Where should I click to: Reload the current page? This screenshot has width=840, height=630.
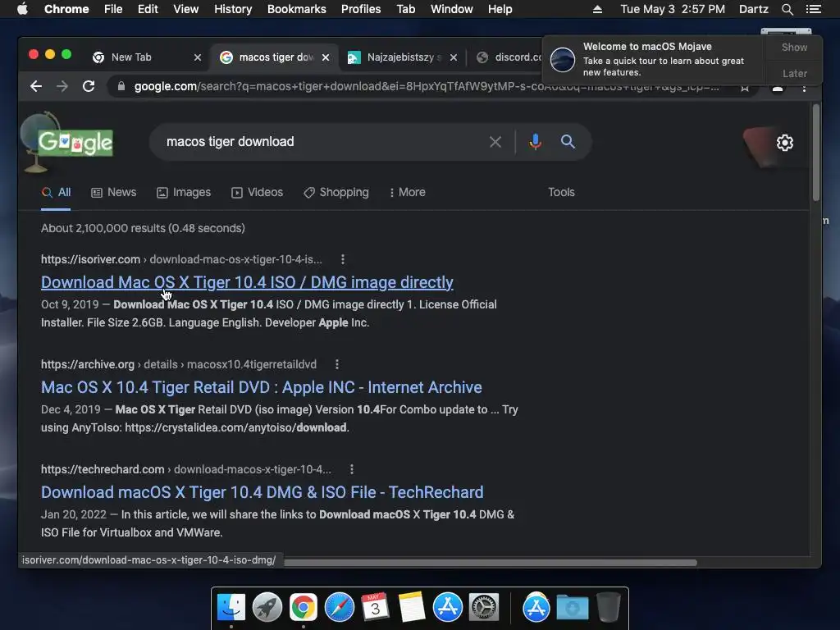(89, 86)
